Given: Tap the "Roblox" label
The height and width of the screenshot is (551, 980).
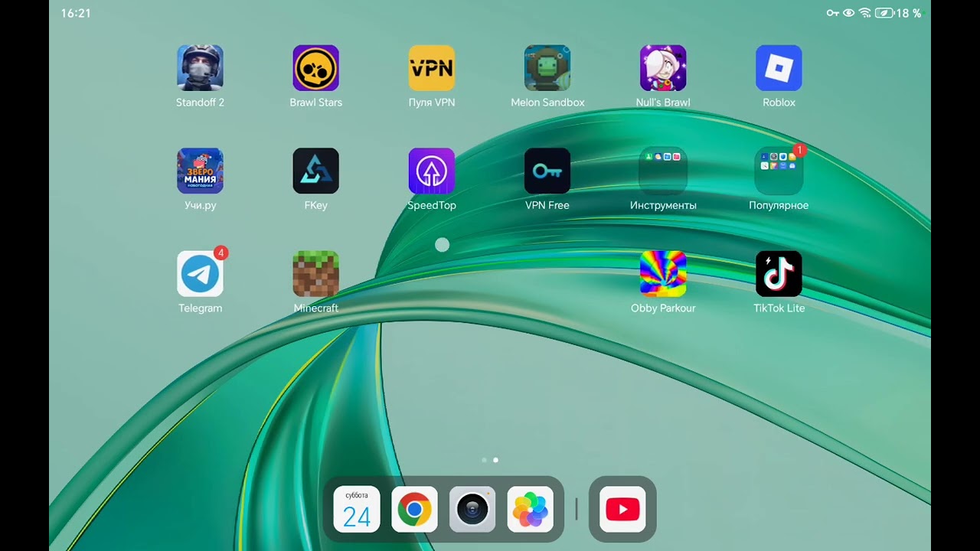Looking at the screenshot, I should [779, 103].
